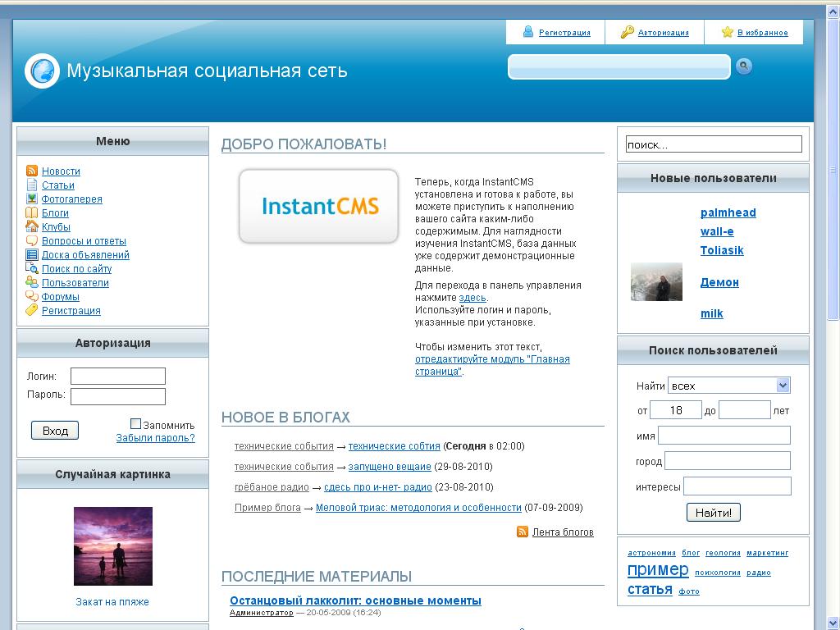Open user profile Toliasik
This screenshot has width=840, height=630.
[x=722, y=250]
